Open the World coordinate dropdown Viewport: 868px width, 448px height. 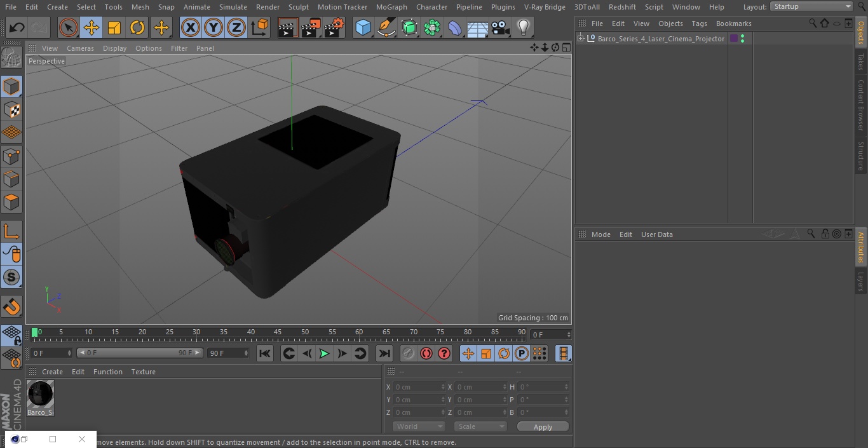pos(418,426)
